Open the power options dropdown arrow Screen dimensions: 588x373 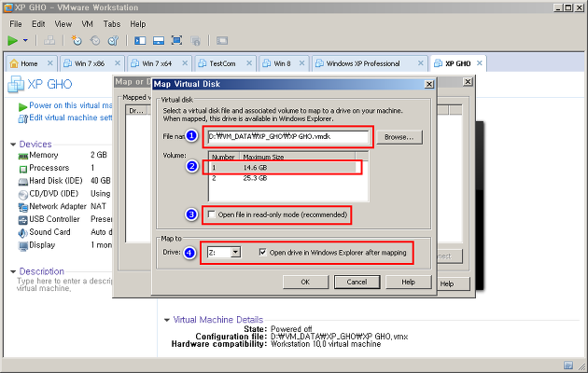[25, 40]
